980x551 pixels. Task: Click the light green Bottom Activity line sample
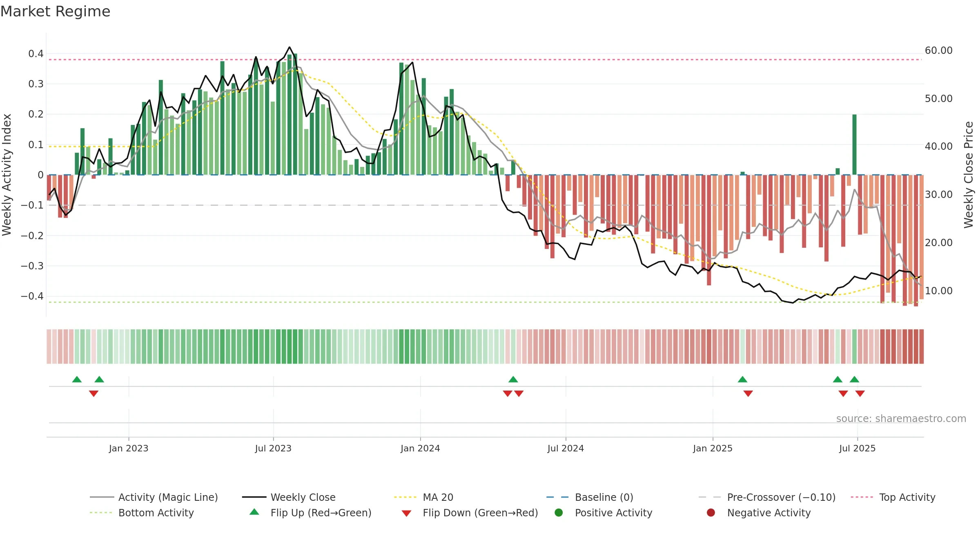[x=102, y=513]
